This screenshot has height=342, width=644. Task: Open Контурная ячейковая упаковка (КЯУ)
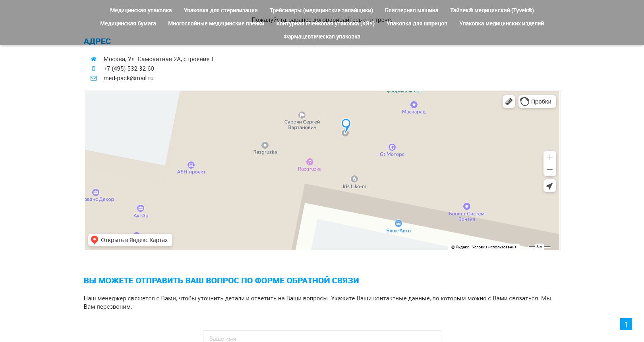tap(325, 23)
